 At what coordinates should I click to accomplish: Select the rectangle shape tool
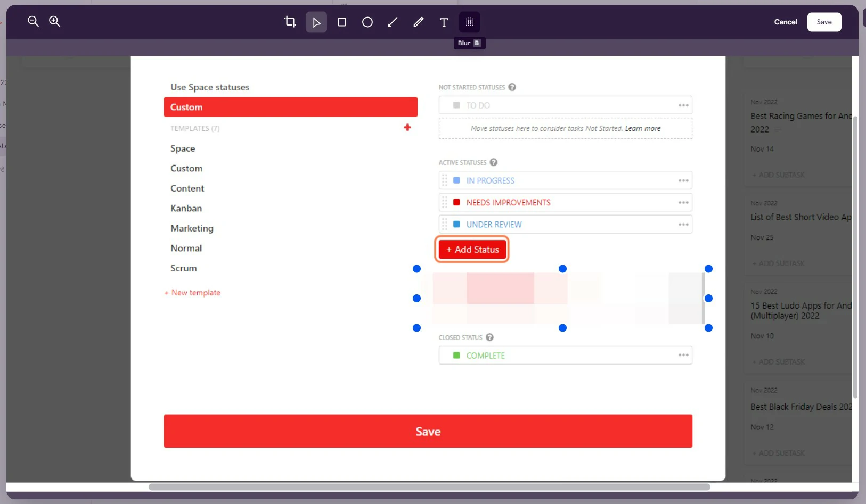point(342,22)
